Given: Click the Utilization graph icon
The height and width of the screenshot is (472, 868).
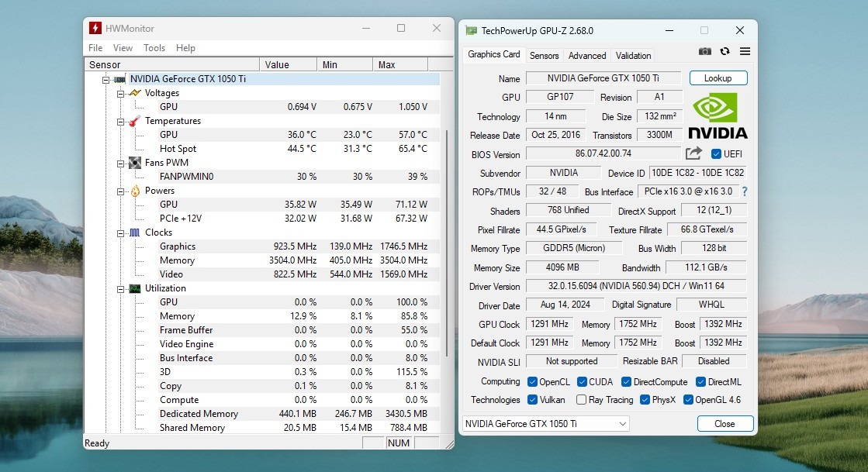Looking at the screenshot, I should 135,288.
